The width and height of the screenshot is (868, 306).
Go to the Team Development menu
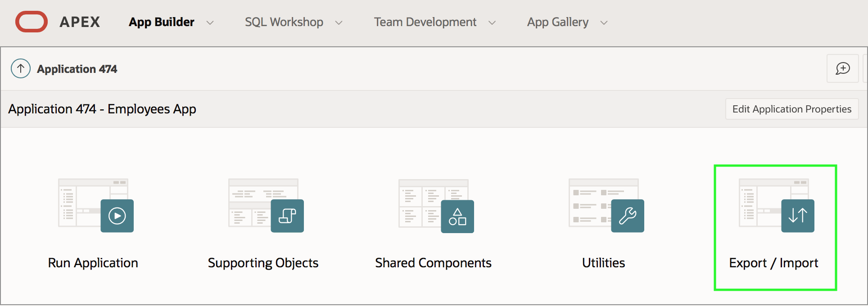point(425,22)
